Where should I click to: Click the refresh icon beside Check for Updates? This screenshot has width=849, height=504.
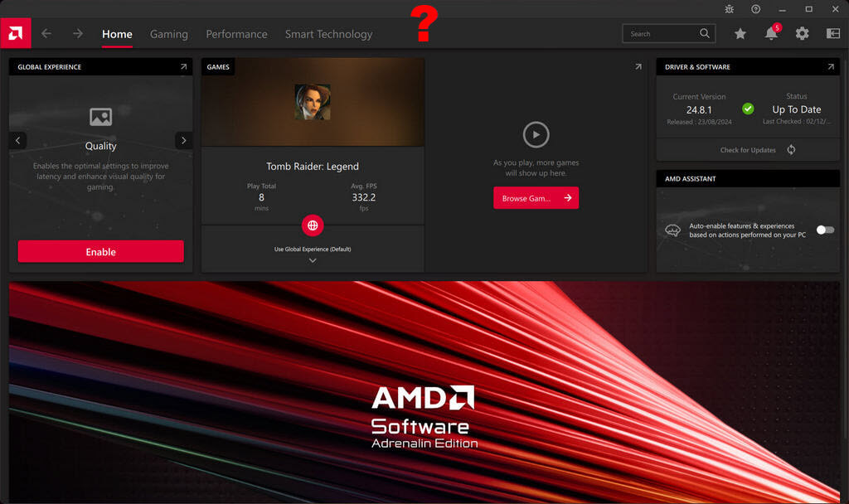point(791,150)
